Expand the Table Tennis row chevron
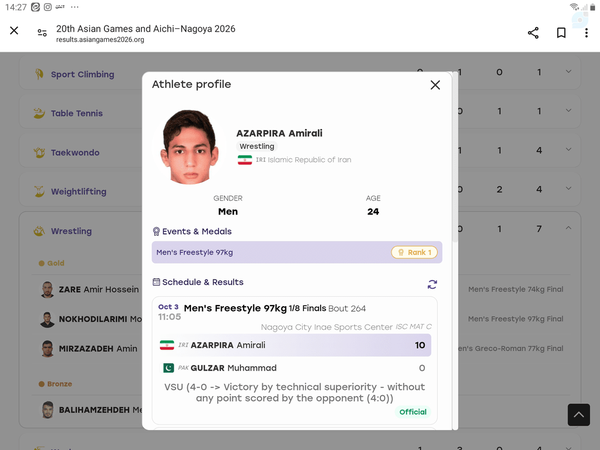 click(x=569, y=111)
